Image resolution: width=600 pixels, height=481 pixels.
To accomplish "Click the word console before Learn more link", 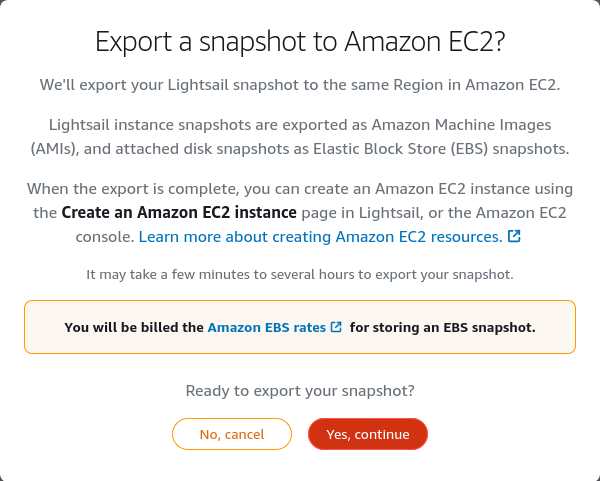I will [105, 237].
